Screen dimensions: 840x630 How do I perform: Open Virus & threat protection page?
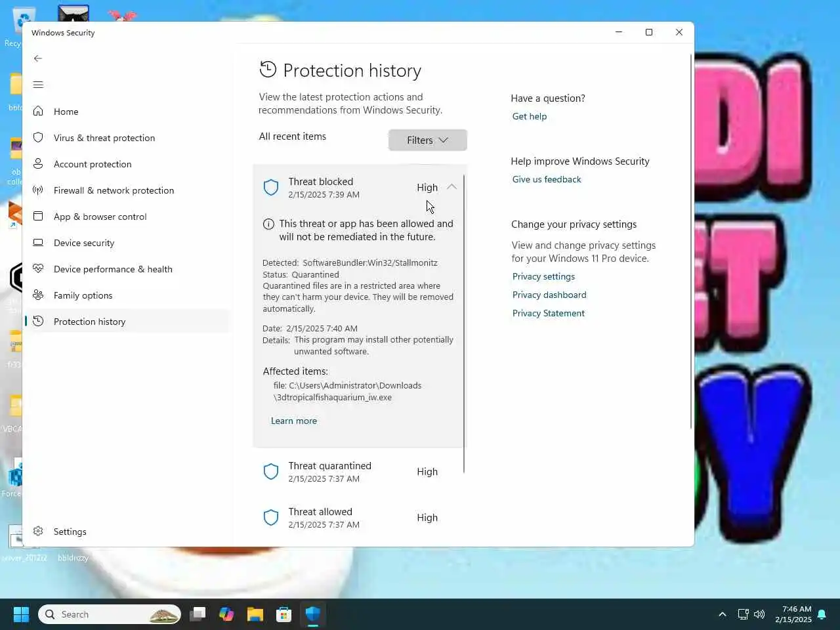click(127, 138)
